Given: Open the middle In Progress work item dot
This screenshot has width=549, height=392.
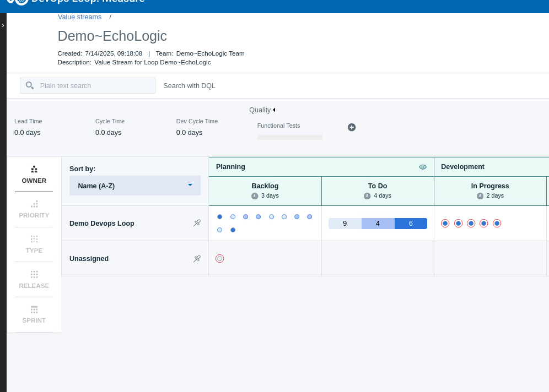Looking at the screenshot, I should point(471,223).
